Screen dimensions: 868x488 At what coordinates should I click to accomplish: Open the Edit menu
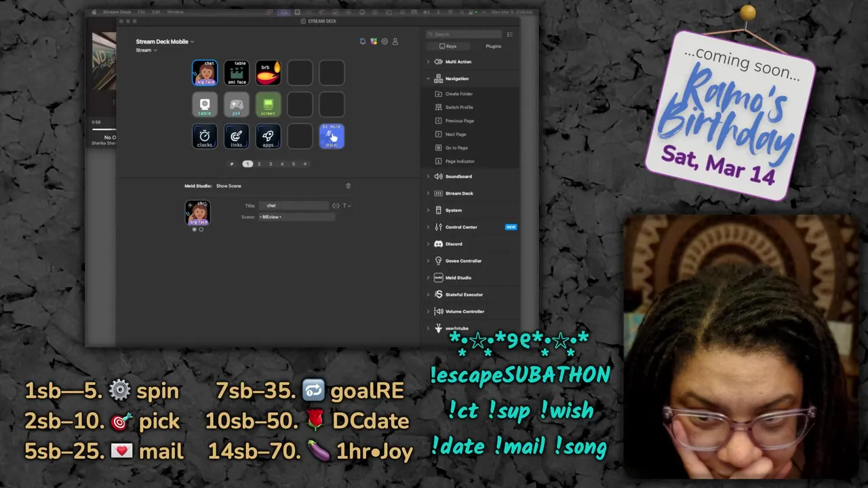pyautogui.click(x=156, y=12)
